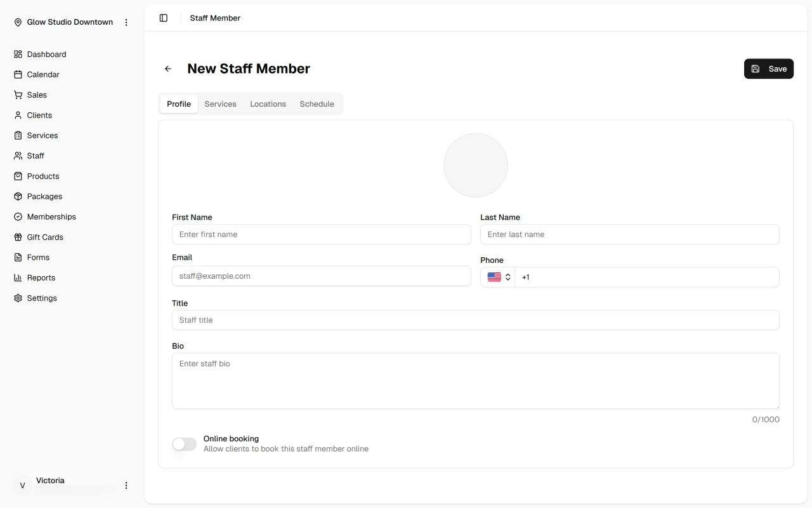Switch to the Locations tab
Image resolution: width=812 pixels, height=508 pixels.
(268, 104)
